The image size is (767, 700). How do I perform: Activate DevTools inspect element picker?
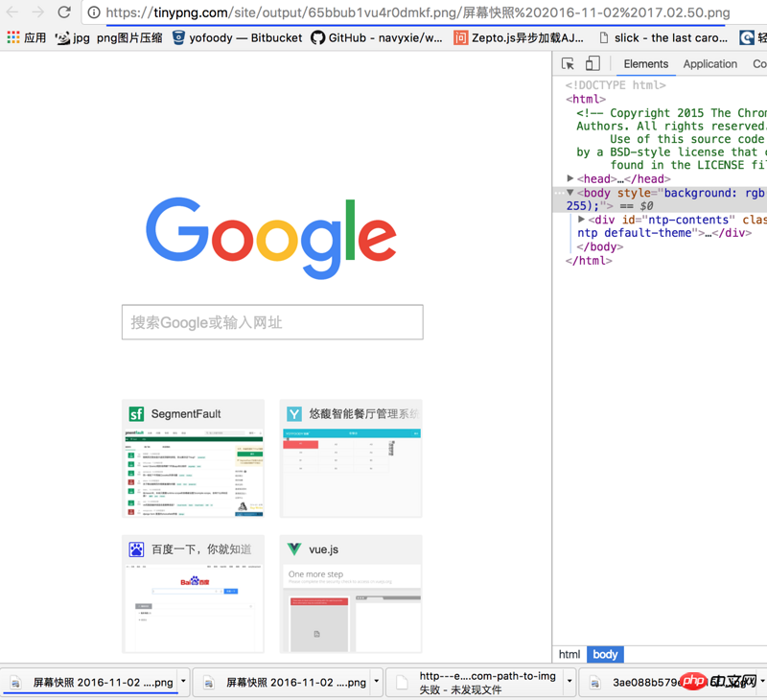[x=568, y=63]
